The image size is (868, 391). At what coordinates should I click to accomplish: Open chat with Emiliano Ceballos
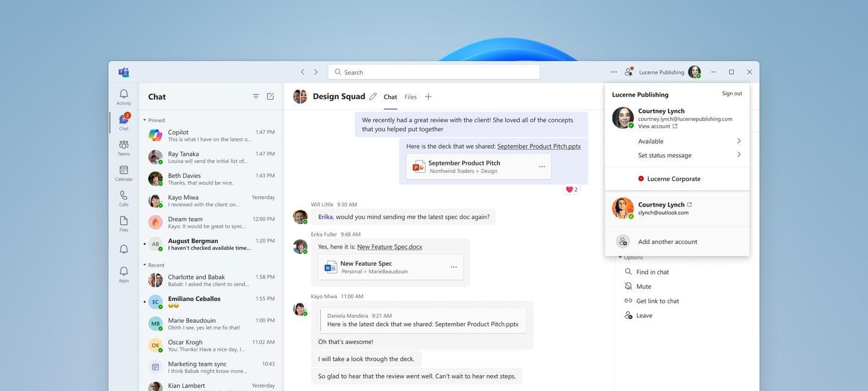point(211,302)
